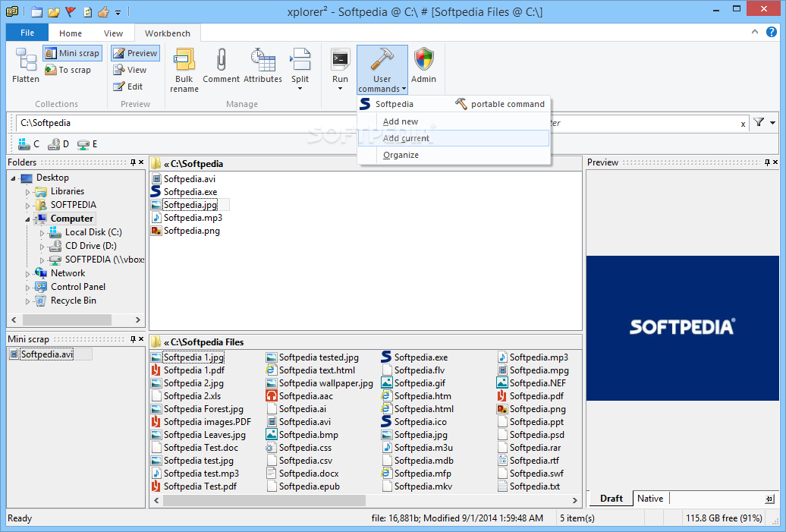Select Softpedia.rtf file
Screen dimensions: 786x532
coord(534,461)
